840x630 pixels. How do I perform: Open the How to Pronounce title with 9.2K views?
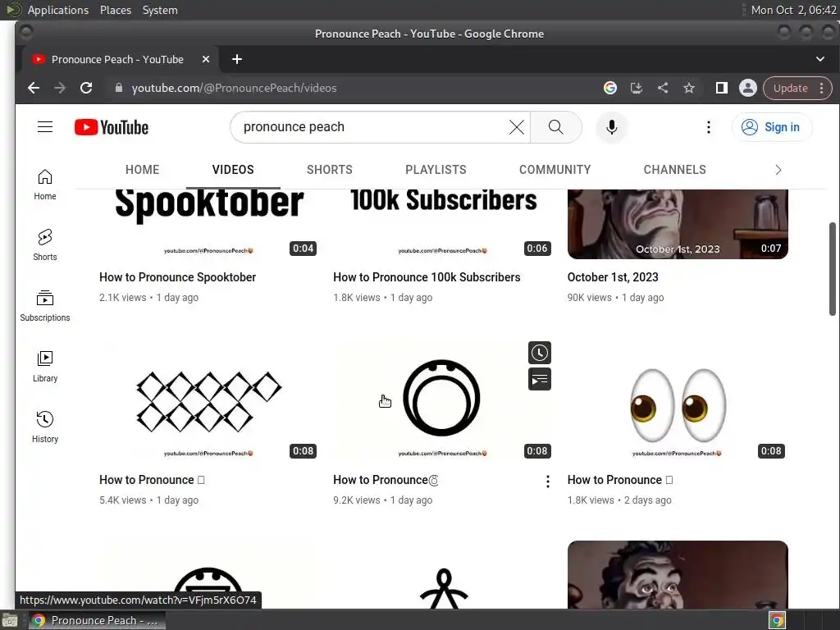coord(386,480)
